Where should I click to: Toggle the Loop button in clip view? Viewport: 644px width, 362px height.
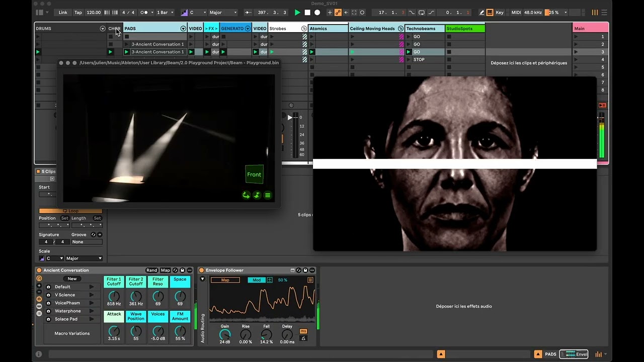click(x=70, y=211)
